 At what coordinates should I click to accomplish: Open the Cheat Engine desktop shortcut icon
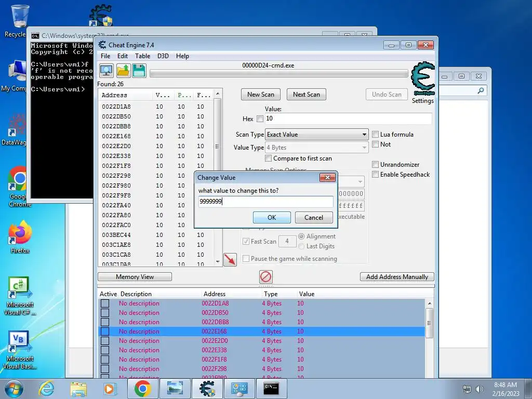coord(101,16)
